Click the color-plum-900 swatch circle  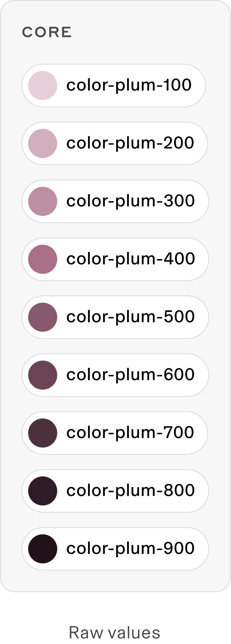(43, 549)
